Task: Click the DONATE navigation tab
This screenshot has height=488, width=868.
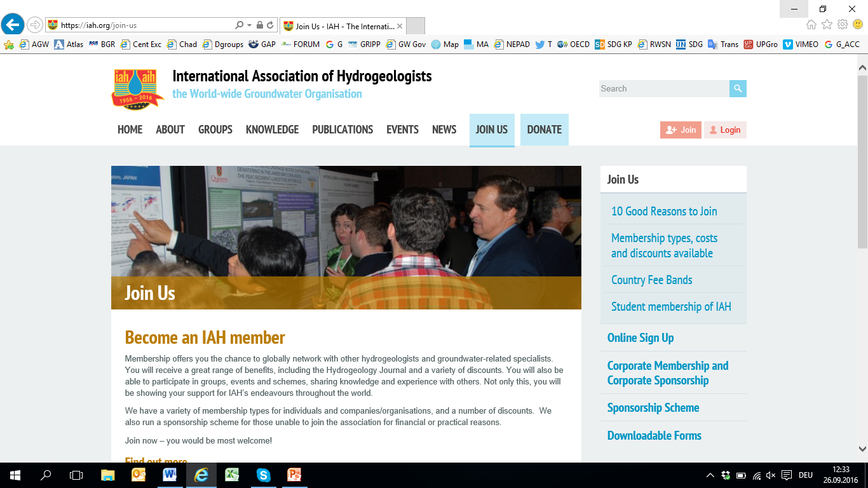Action: click(544, 130)
